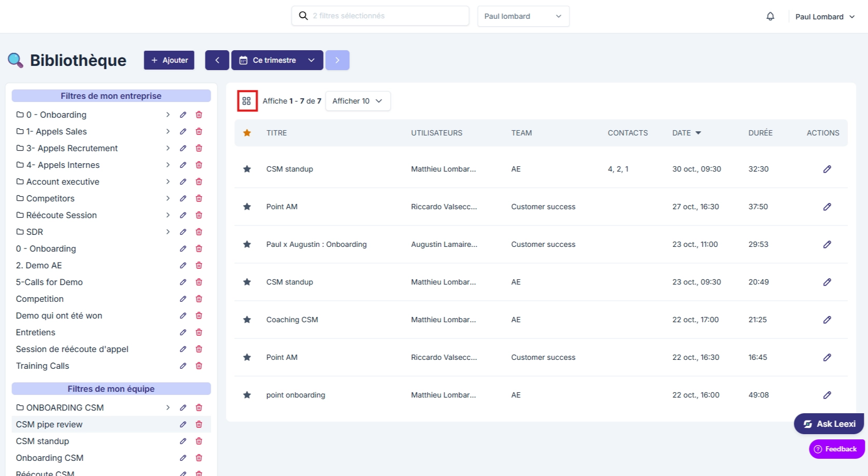Edit the 2. Demo AE filter
This screenshot has height=476, width=868.
pyautogui.click(x=183, y=265)
